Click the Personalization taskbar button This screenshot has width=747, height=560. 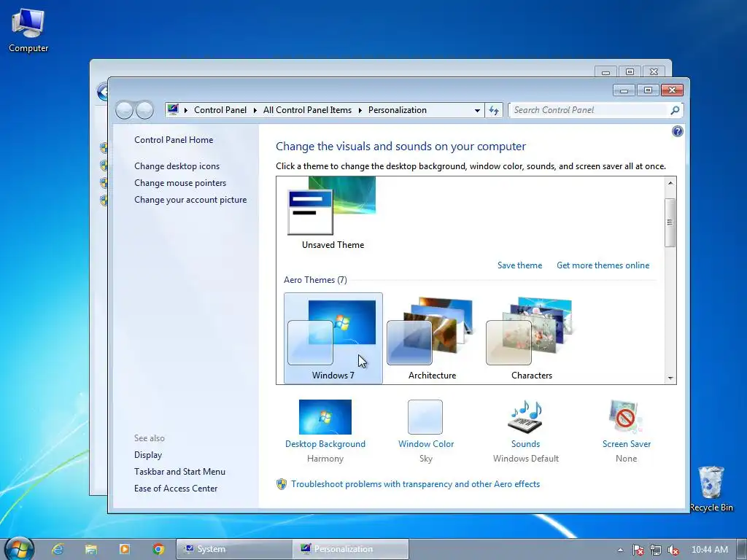[x=351, y=549]
